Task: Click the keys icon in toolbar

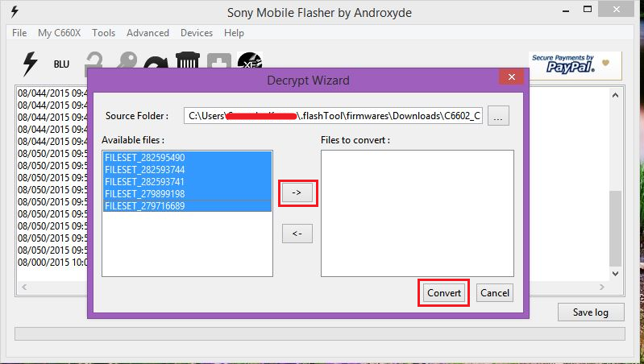Action: pos(126,60)
